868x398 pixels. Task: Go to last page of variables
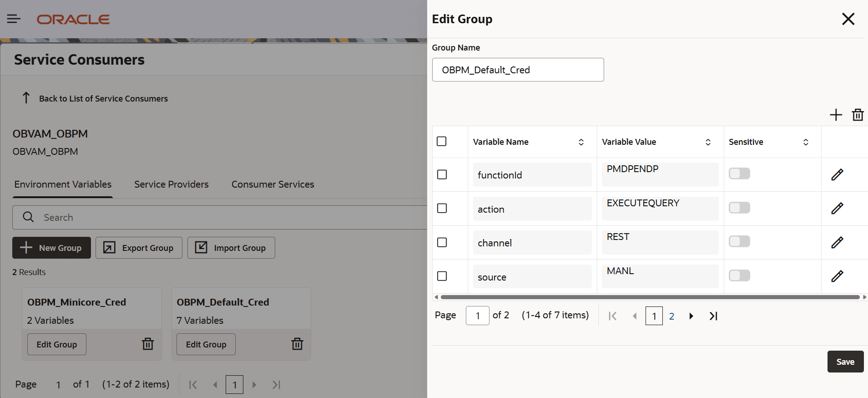(x=713, y=316)
